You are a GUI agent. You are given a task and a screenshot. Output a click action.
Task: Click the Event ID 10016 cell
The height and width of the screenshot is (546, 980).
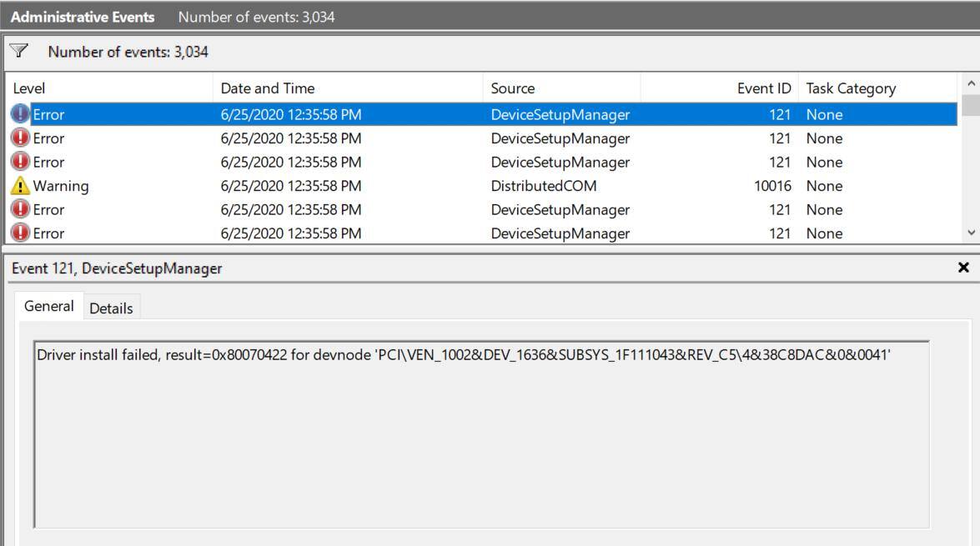[x=773, y=187]
